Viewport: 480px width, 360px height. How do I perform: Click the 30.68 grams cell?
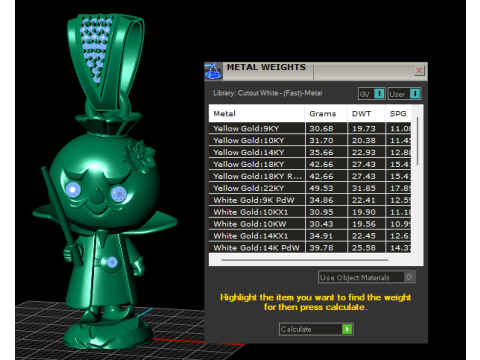click(326, 128)
